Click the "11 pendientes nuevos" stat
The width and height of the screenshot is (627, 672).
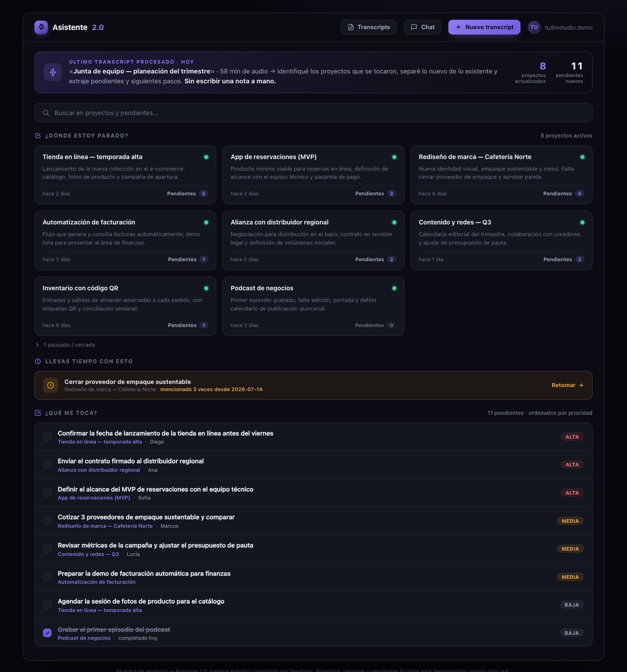coord(570,73)
